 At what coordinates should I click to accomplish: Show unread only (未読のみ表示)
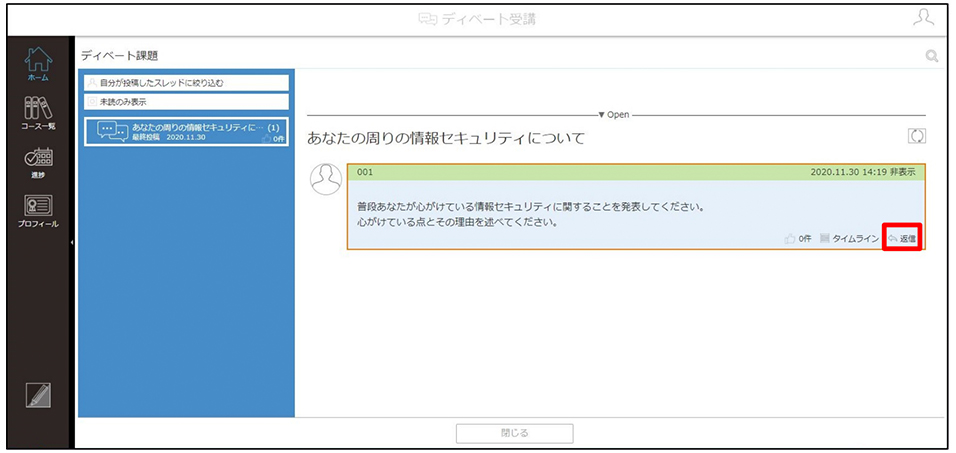point(187,102)
